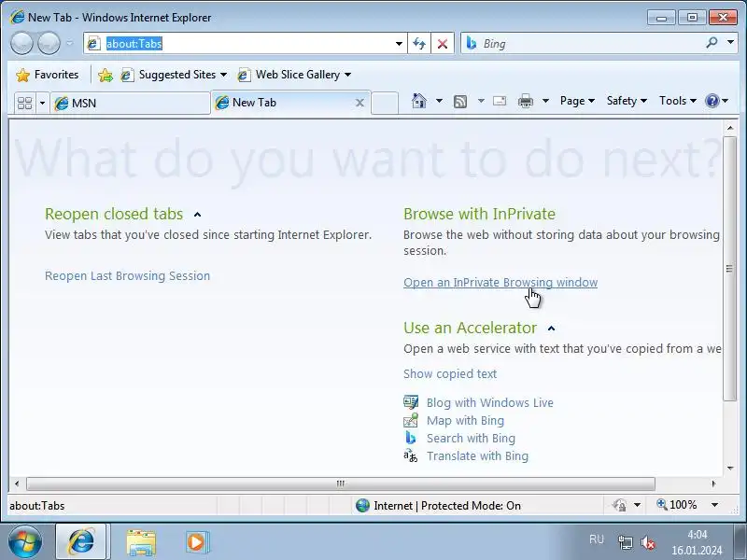This screenshot has width=747, height=560.
Task: Open the Tools menu
Action: coord(678,101)
